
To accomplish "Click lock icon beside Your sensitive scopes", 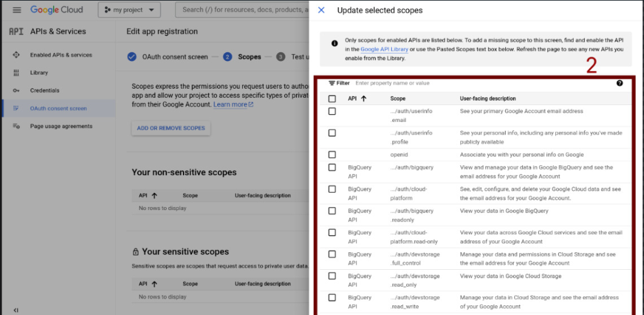I will pos(135,252).
